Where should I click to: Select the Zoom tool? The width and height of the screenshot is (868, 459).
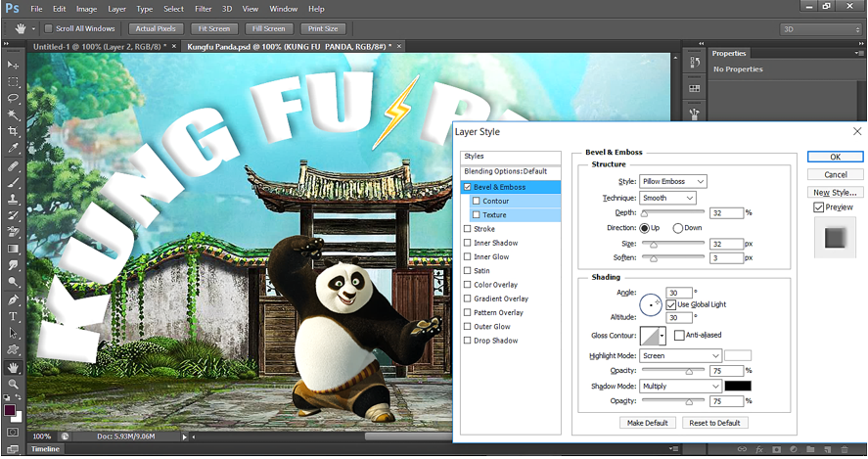tap(13, 385)
